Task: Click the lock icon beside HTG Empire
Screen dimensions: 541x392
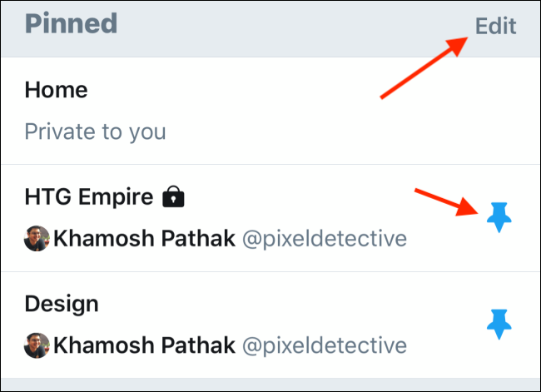Action: 172,198
